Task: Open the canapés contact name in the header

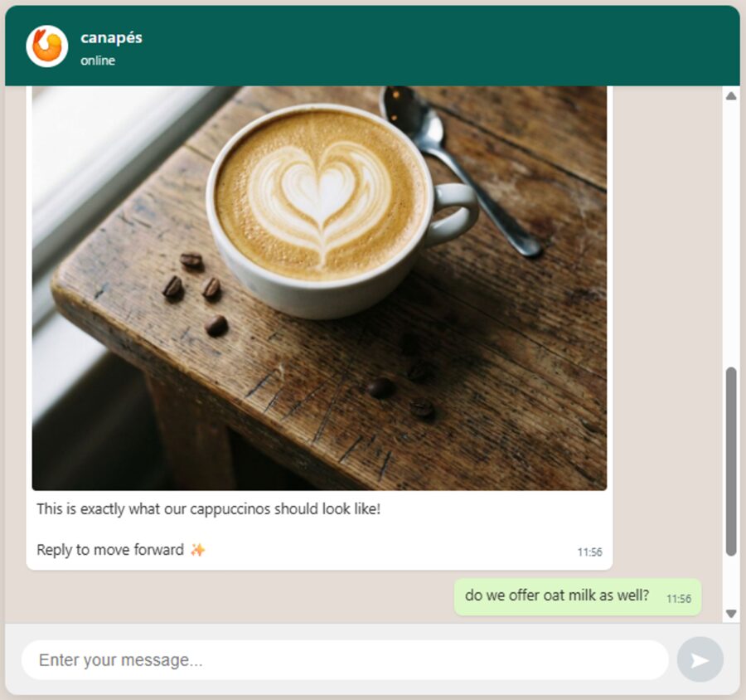Action: pos(111,37)
